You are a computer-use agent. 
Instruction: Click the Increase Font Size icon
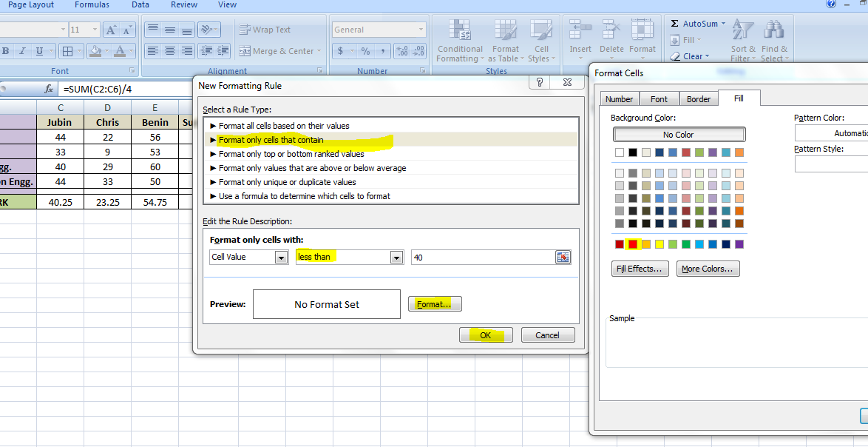point(111,30)
